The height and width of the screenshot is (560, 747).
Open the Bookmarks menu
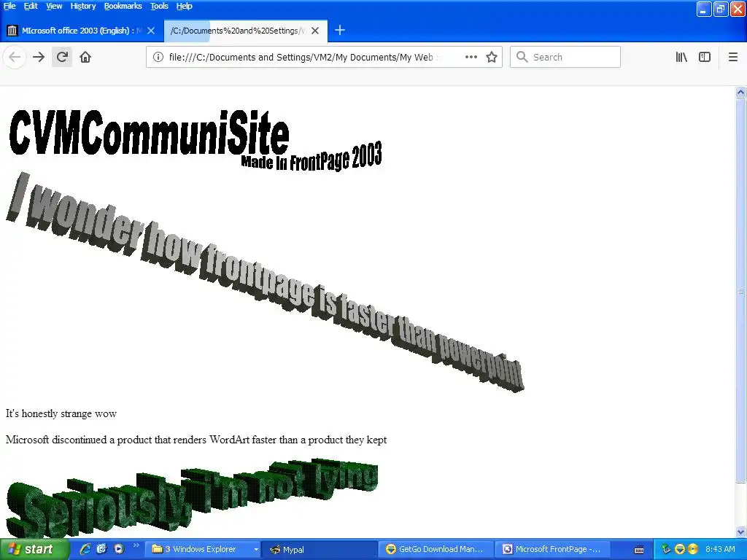coord(123,6)
